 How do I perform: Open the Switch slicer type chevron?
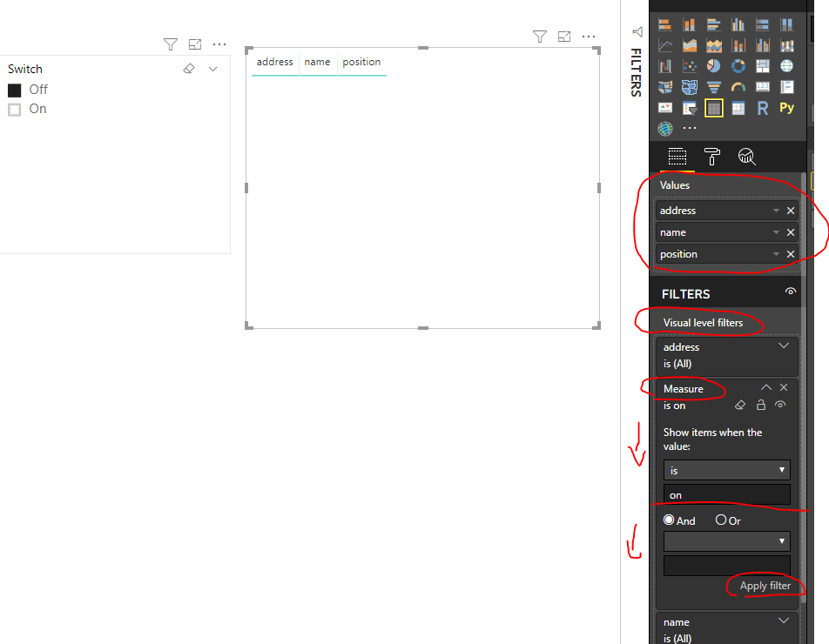tap(213, 69)
